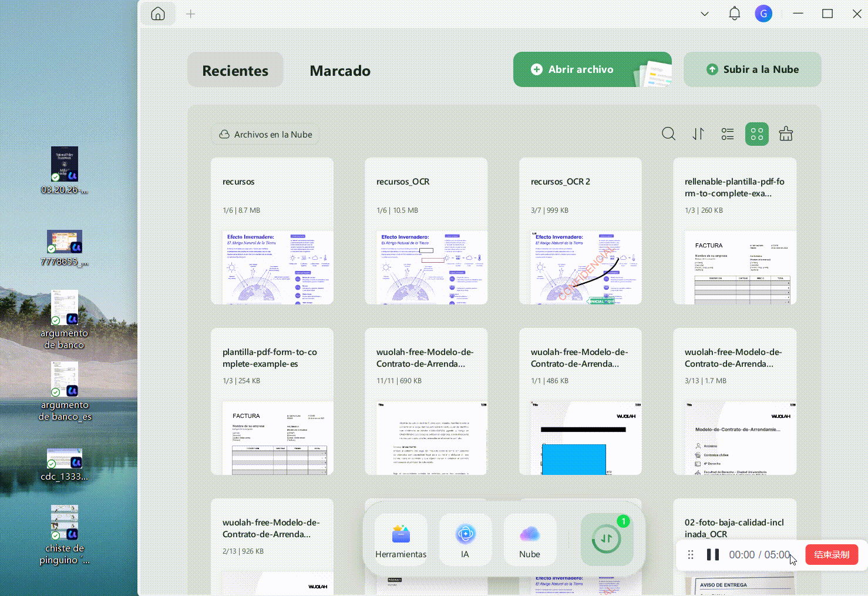868x596 pixels.
Task: Select desktop file cdc_1333
Action: pos(65,466)
